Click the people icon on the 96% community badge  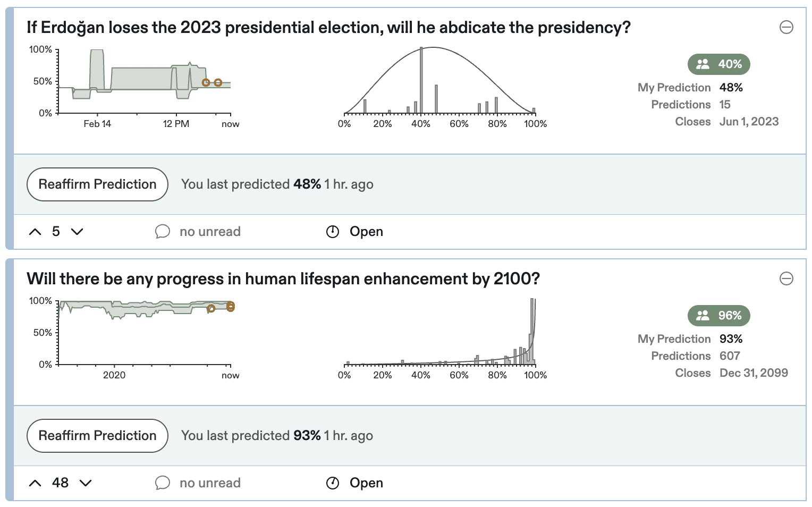[703, 315]
